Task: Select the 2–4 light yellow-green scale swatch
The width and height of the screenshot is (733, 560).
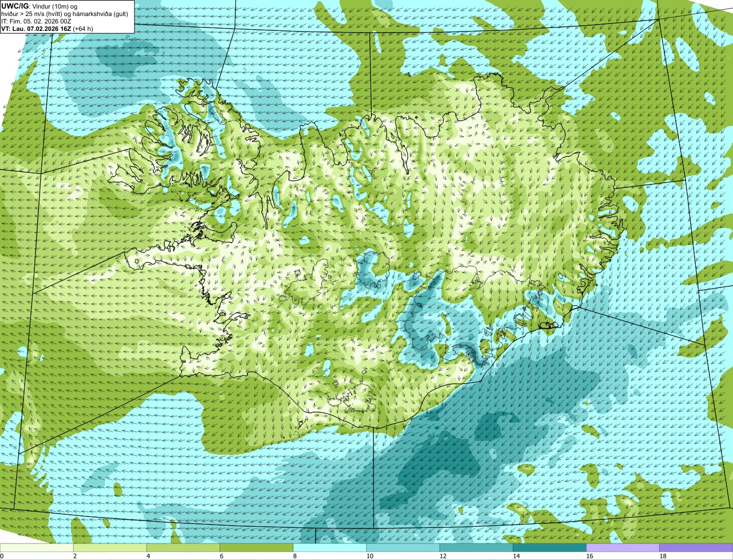Action: pyautogui.click(x=111, y=548)
